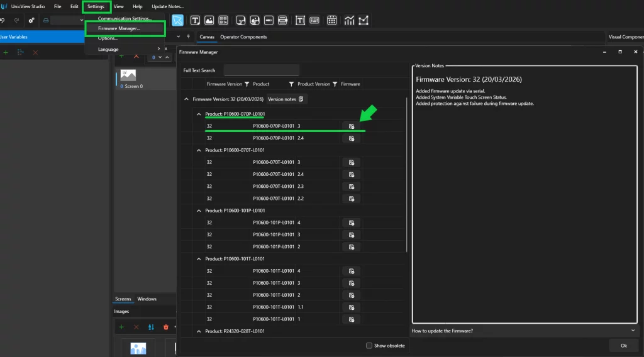Collapse the Product: P10600-070T-L0101 group
This screenshot has width=644, height=357.
199,150
